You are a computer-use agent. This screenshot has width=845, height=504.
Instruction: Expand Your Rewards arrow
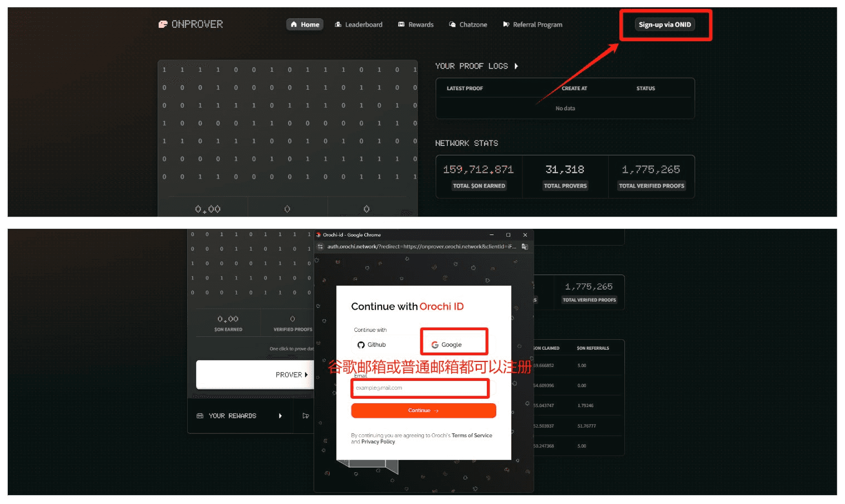point(280,416)
